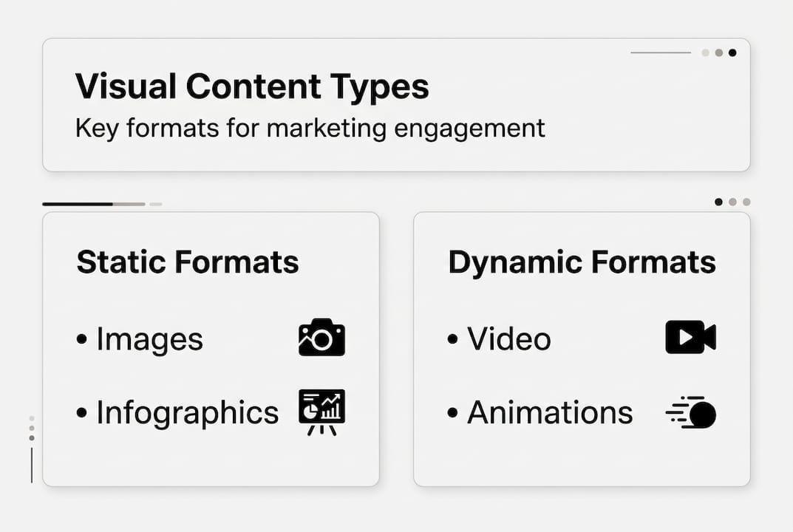793x532 pixels.
Task: Toggle the Animations bullet marker
Action: coord(452,414)
